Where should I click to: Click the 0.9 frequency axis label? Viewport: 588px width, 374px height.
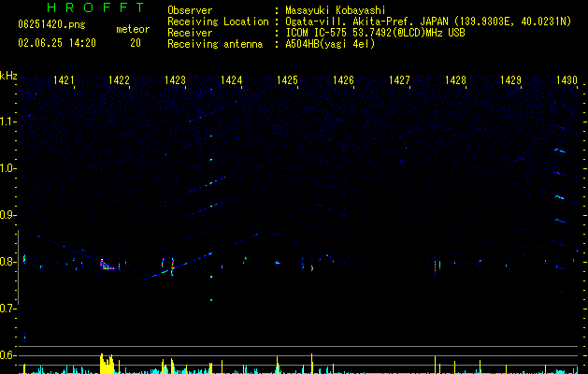point(7,215)
